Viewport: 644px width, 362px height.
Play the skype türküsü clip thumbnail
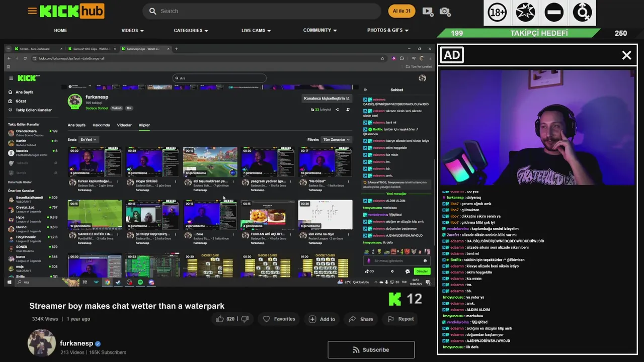(x=152, y=162)
